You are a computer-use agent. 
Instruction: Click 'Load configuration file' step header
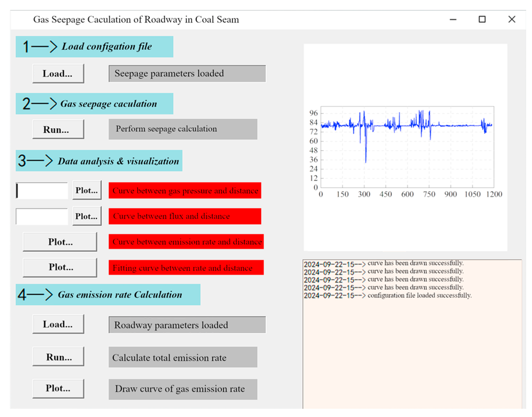pos(94,47)
